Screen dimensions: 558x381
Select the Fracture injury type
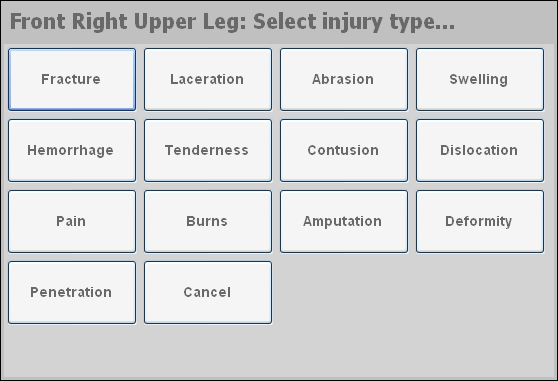pyautogui.click(x=72, y=79)
